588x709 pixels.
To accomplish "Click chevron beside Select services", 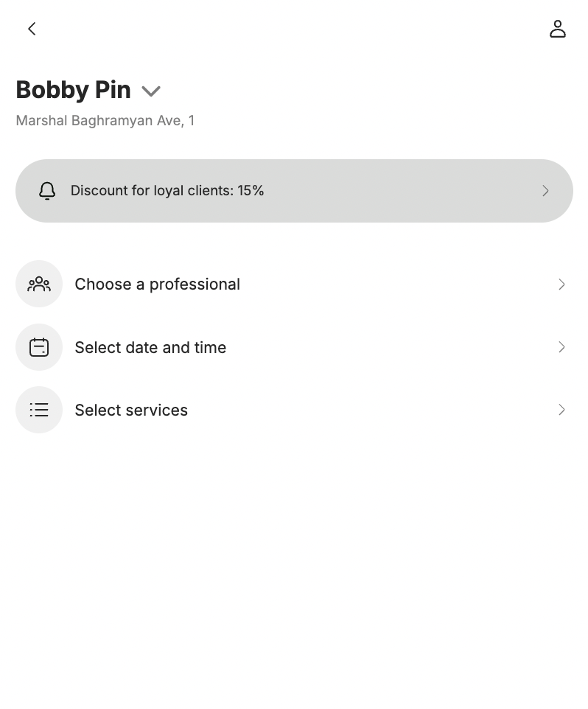I will pyautogui.click(x=561, y=410).
